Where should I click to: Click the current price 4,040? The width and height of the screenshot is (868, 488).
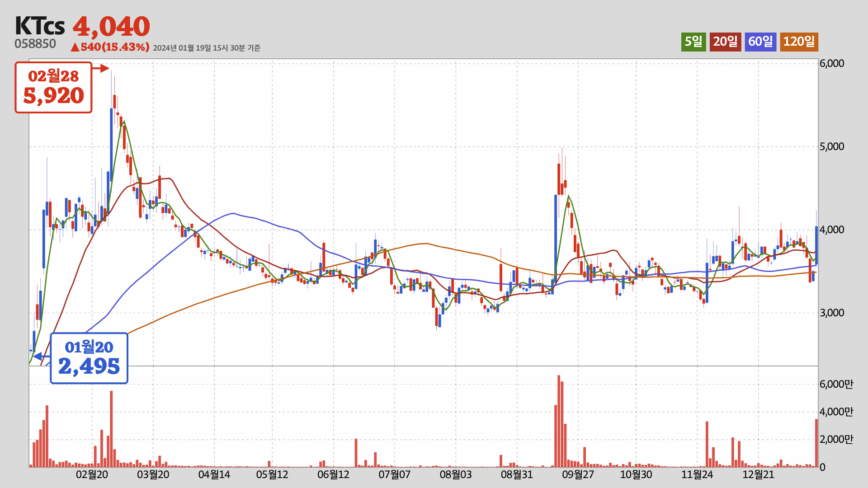111,27
